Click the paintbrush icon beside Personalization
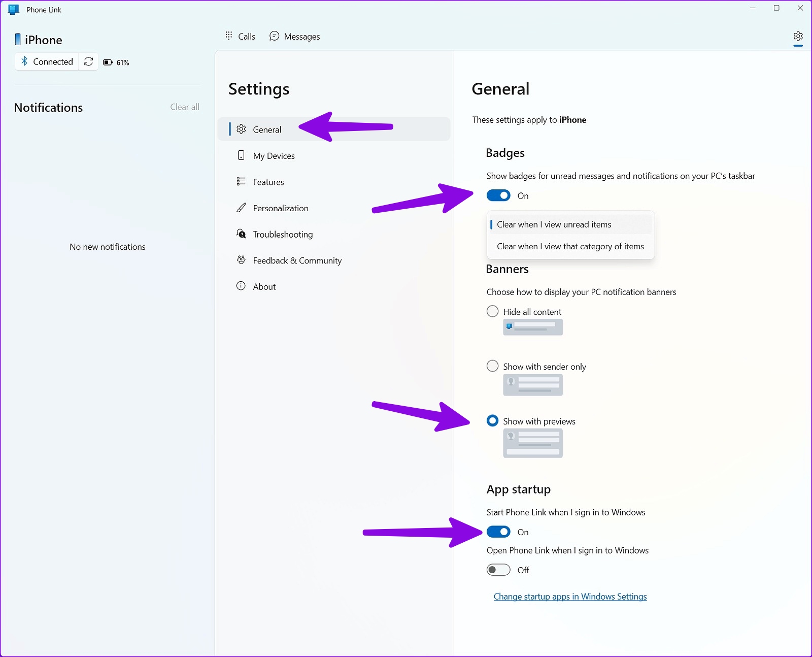 tap(241, 208)
